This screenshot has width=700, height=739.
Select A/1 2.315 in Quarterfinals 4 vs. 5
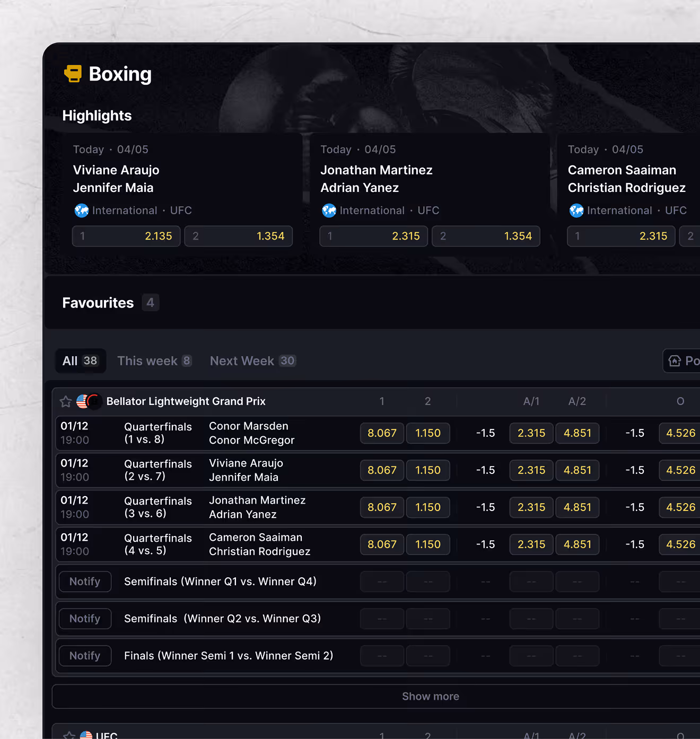tap(531, 544)
